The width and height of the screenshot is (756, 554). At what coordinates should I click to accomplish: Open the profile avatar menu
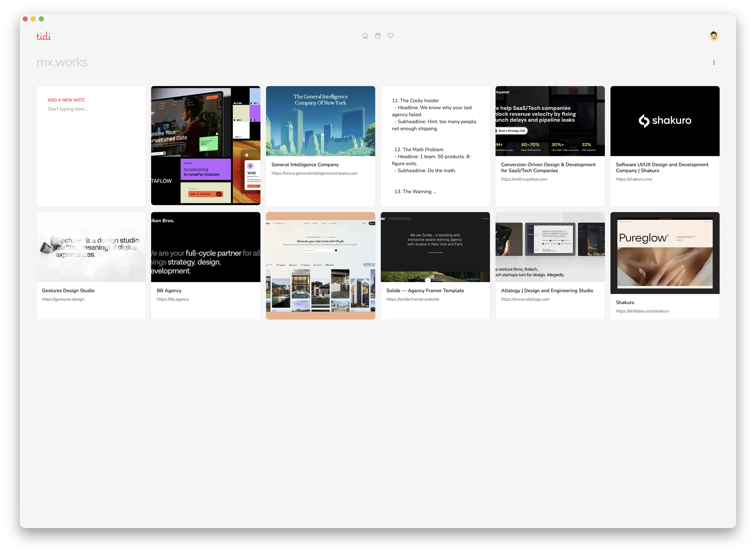point(714,35)
